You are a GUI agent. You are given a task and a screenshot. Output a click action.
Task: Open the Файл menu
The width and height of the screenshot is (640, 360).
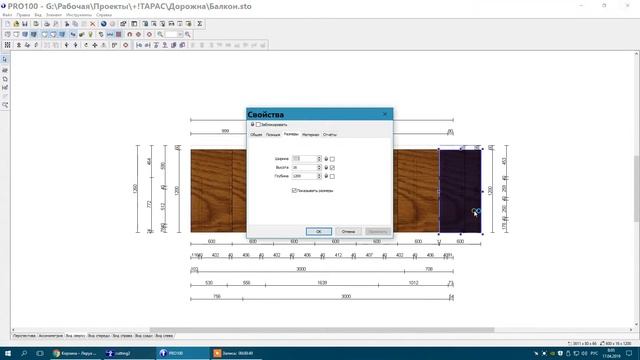coord(7,15)
